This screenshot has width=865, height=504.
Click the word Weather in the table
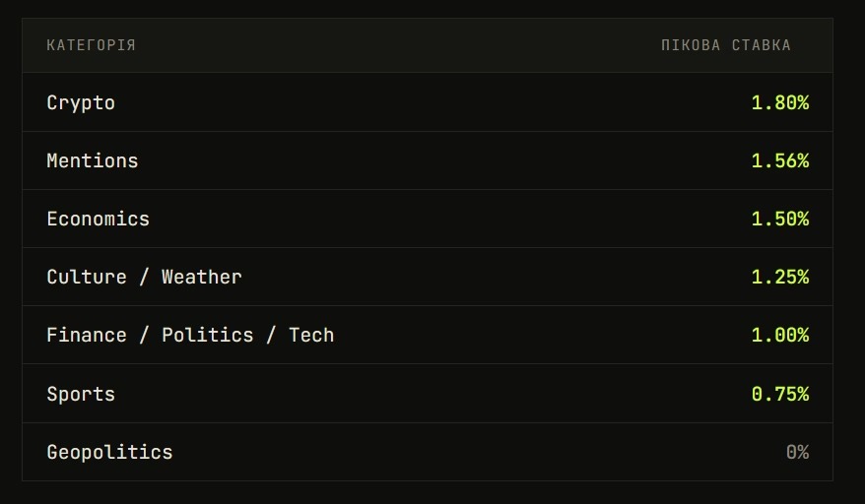[202, 277]
